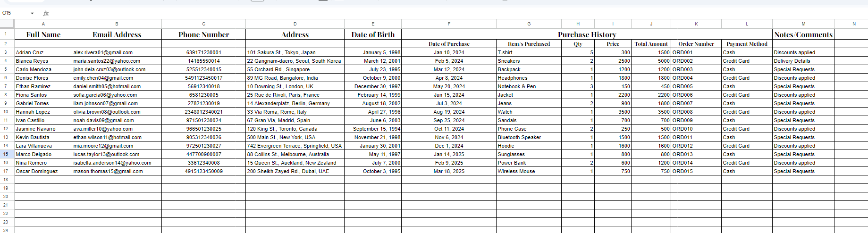Select column B header
868x233 pixels.
117,24
